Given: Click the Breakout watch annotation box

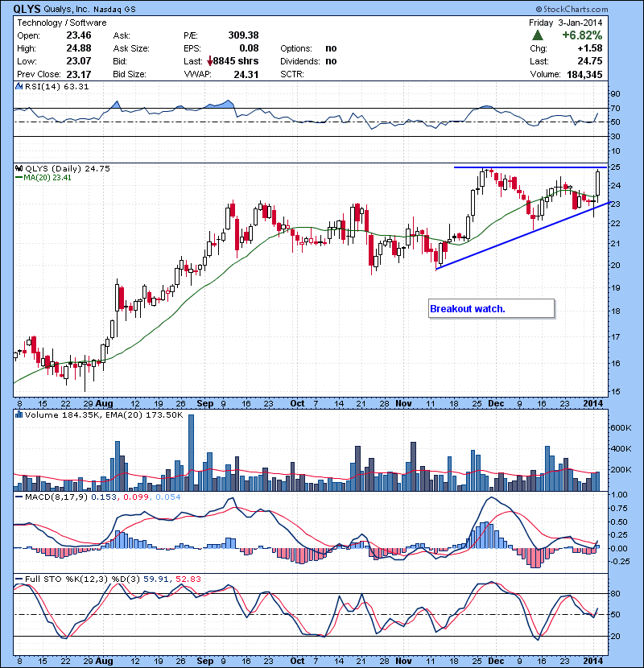Looking at the screenshot, I should [x=491, y=308].
